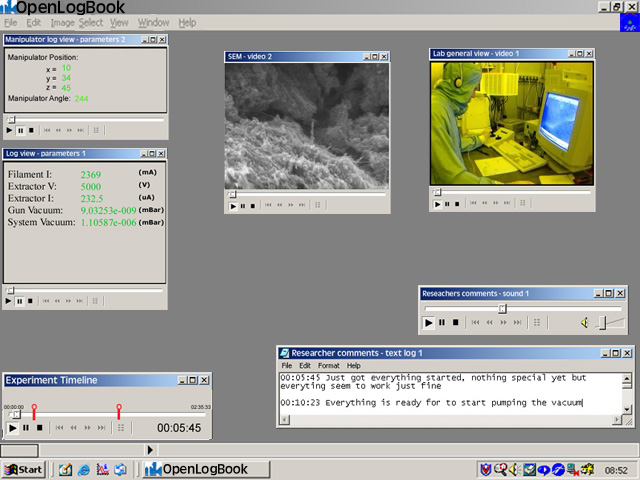Screen dimensions: 640x480
Task: Play the Lab general view video
Action: tap(437, 205)
